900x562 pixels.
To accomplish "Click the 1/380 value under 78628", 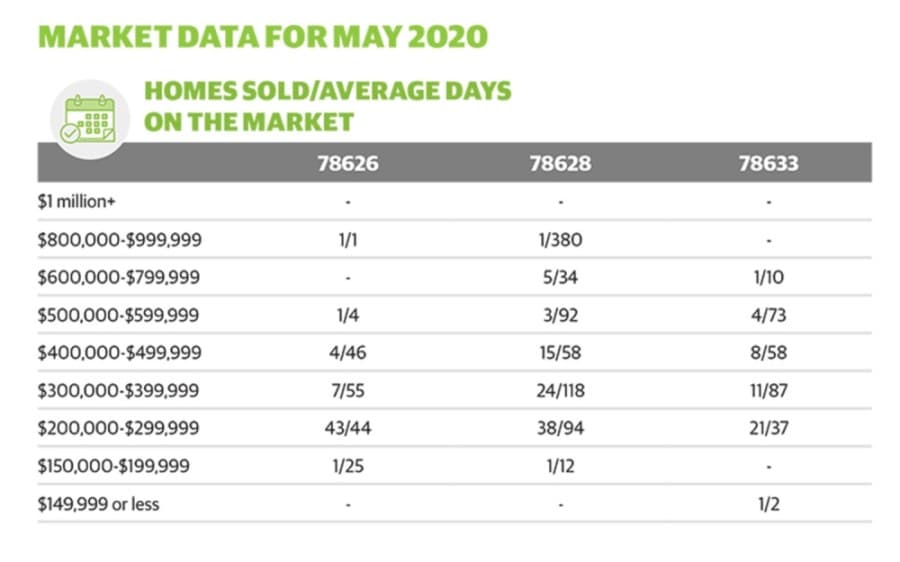I will [560, 240].
